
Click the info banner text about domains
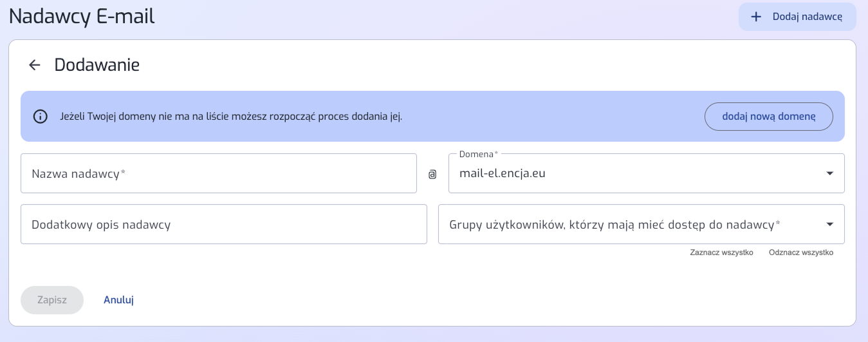point(230,117)
